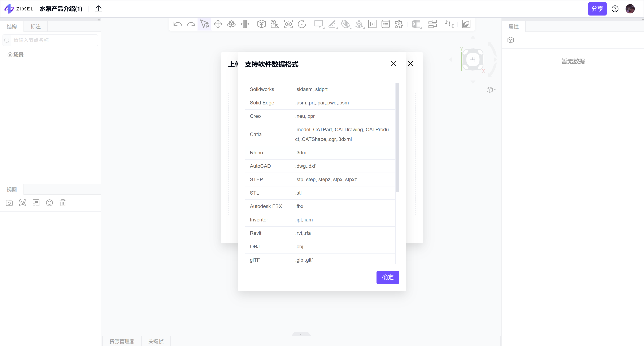Click the cube icon in properties panel
The height and width of the screenshot is (346, 644).
click(510, 40)
